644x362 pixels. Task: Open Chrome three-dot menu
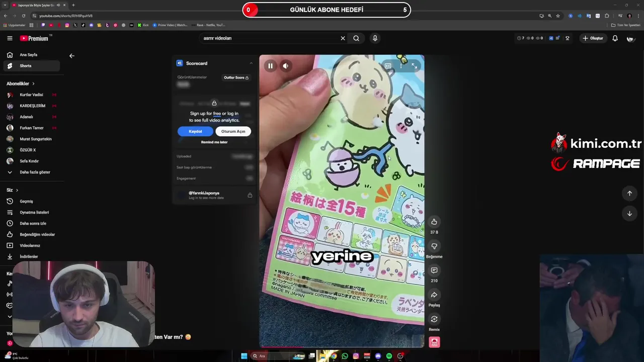pos(637,16)
